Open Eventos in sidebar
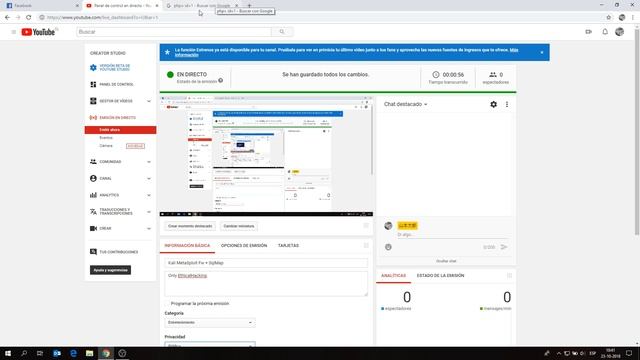 (106, 138)
